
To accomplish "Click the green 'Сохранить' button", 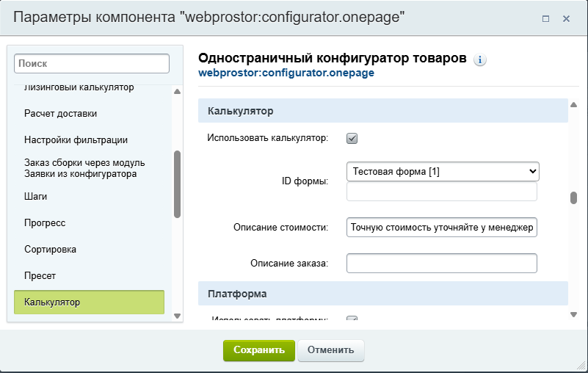I will 258,350.
